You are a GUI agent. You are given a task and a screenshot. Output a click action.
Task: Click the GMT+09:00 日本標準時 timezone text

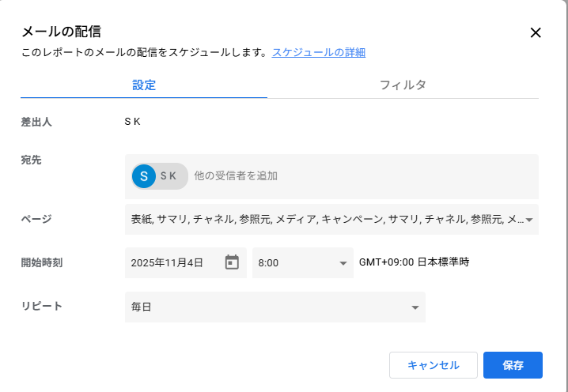tap(414, 262)
